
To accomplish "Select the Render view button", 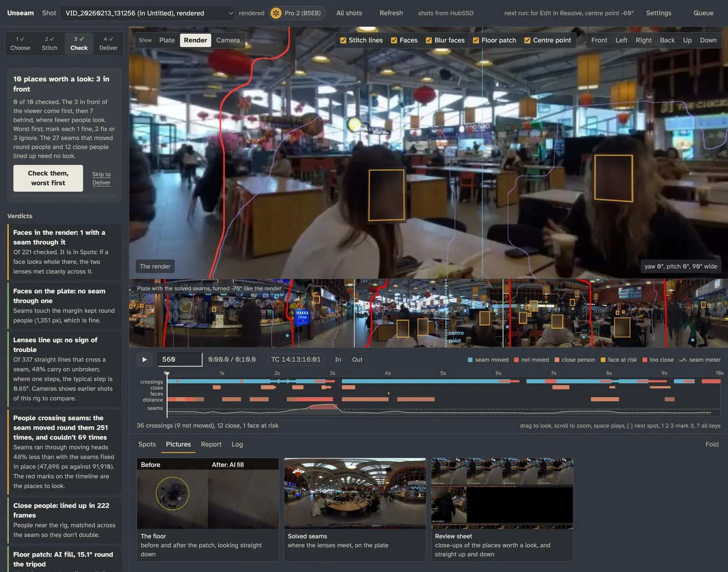I will pyautogui.click(x=195, y=40).
